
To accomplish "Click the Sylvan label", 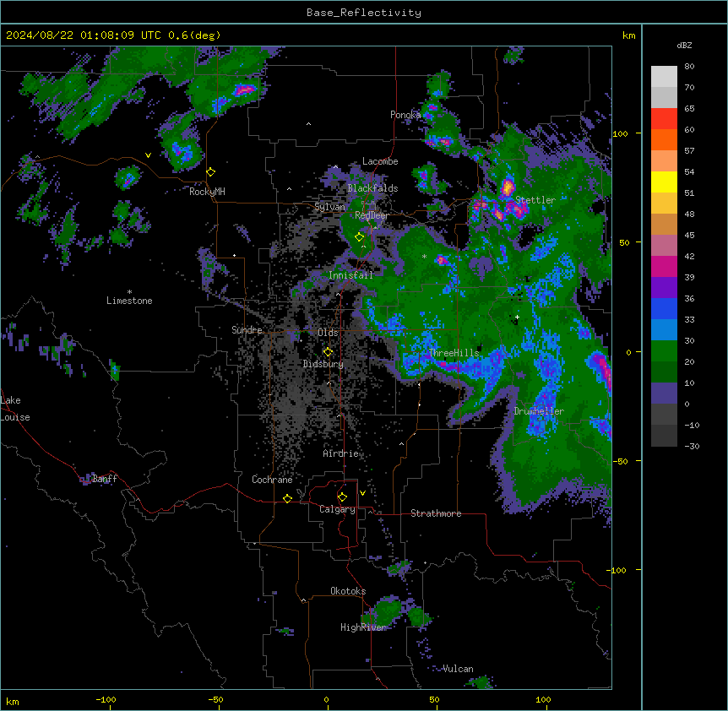I will (x=329, y=207).
